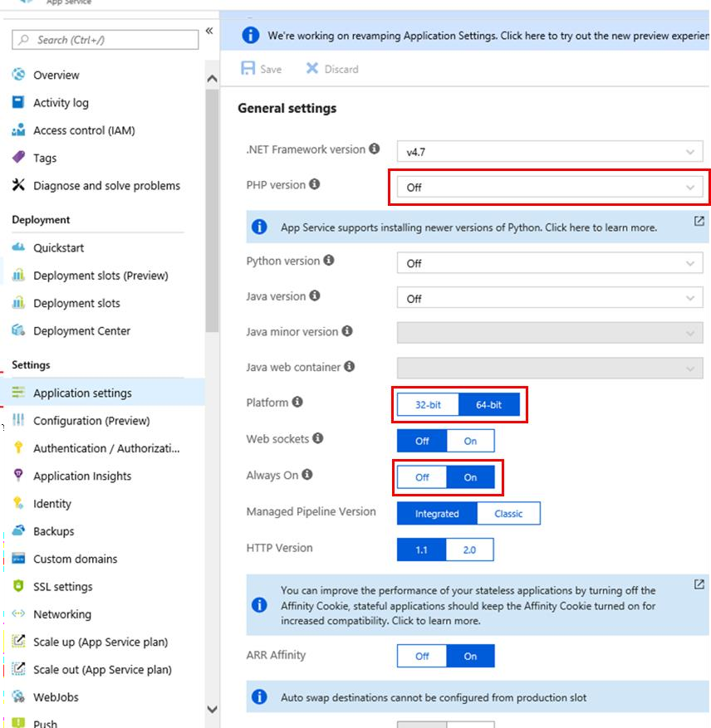Click the Configuration (Preview) sliders icon

(x=18, y=420)
